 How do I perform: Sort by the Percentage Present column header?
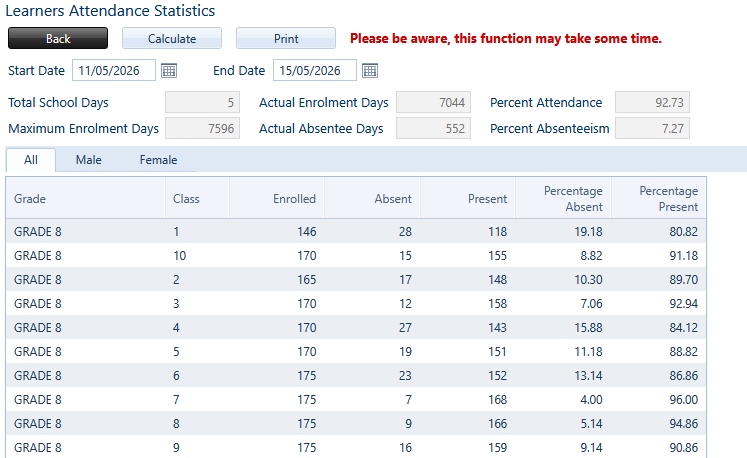[x=659, y=198]
